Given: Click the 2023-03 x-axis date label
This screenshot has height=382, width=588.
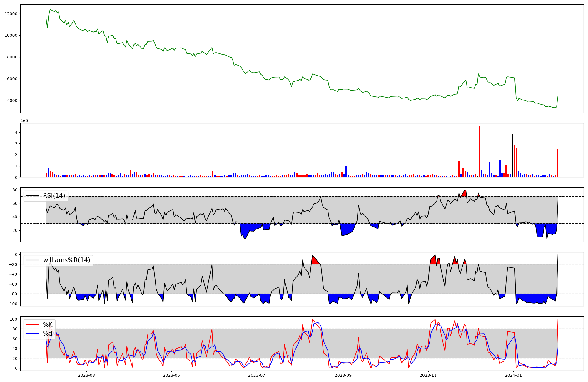Looking at the screenshot, I should [86, 375].
